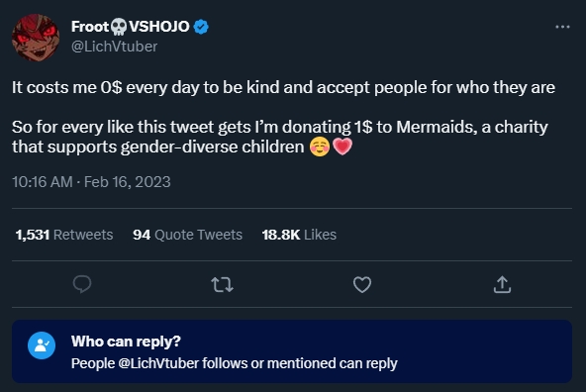This screenshot has width=586, height=392.
Task: Open the 10:16 AM Feb 16, 2023 timestamp
Action: pos(91,182)
